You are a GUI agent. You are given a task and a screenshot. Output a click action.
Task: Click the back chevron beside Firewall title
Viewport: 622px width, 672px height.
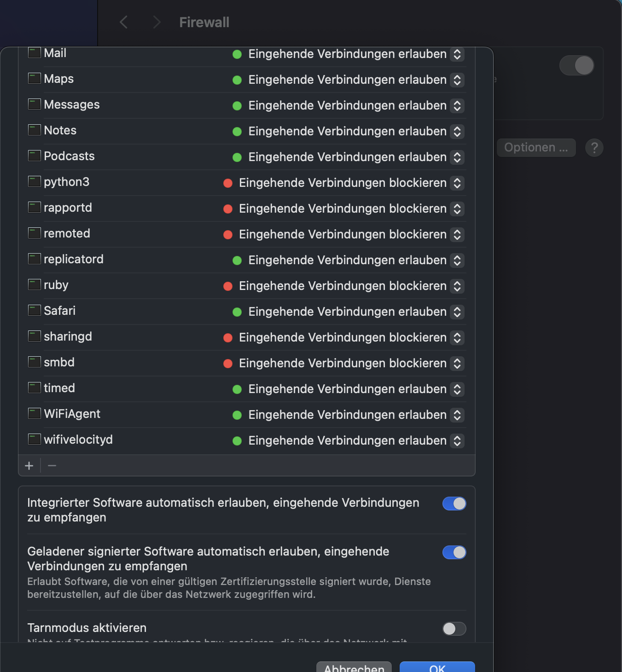(123, 22)
